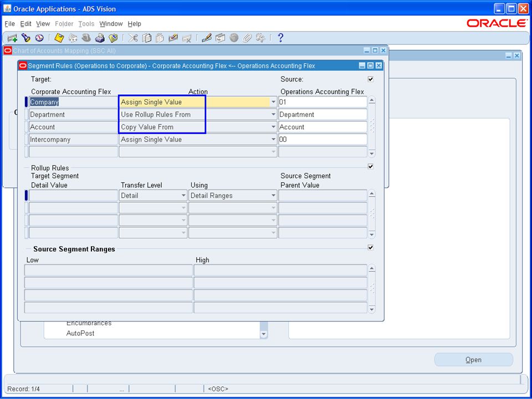The image size is (532, 399).
Task: Click the source field containing 00
Action: 323,140
